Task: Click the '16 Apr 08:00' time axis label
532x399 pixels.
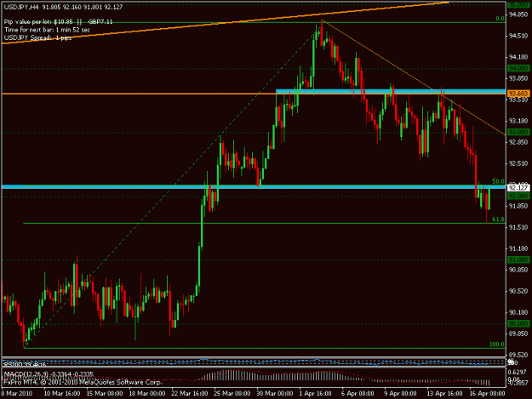Action: click(x=488, y=394)
